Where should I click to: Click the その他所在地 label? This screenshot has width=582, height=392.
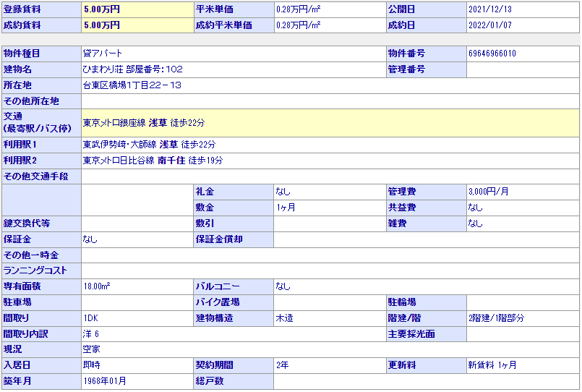click(31, 101)
